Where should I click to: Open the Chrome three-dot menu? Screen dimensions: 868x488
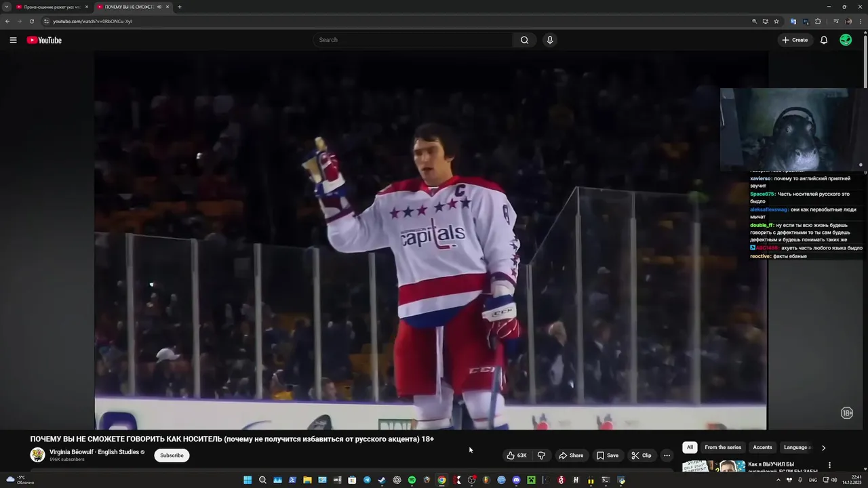click(x=861, y=21)
